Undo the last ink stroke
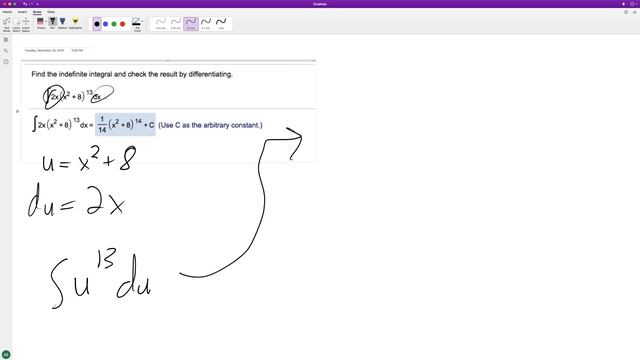This screenshot has height=360, width=640. tap(25, 4)
